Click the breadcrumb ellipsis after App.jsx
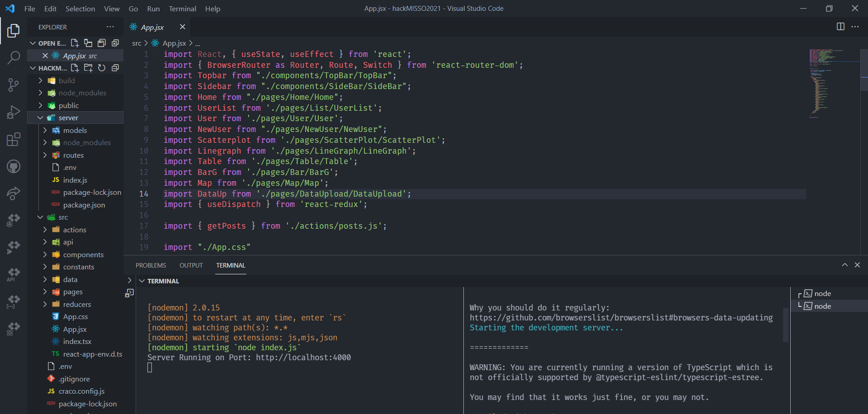The width and height of the screenshot is (868, 414). click(x=198, y=43)
